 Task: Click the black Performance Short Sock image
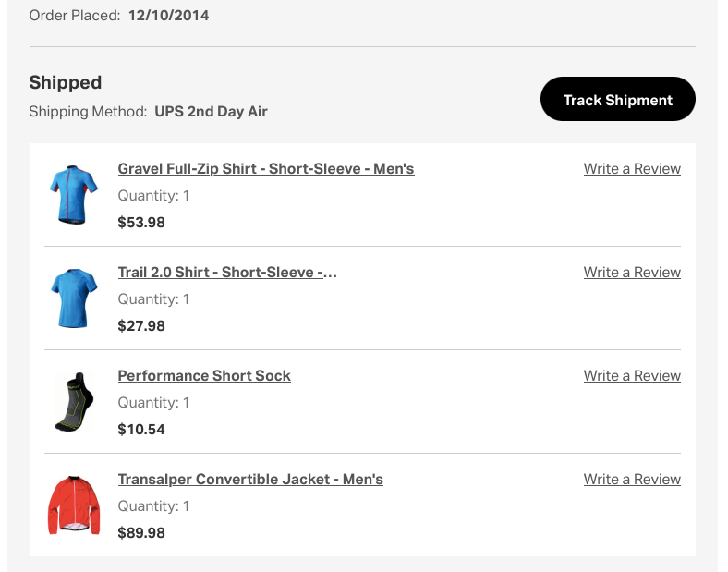[x=73, y=401]
